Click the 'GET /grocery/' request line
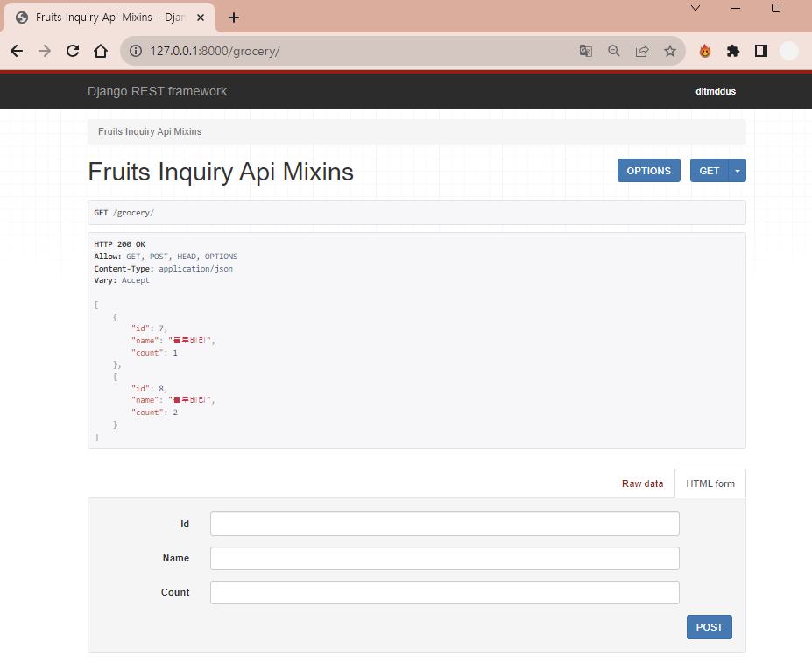Screen dimensions: 812x670 pos(124,213)
